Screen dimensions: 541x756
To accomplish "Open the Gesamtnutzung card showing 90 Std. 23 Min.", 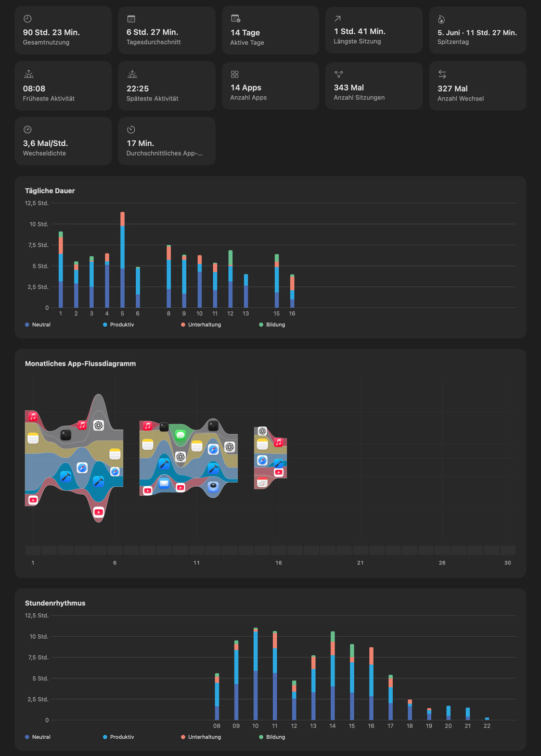I will pos(63,30).
